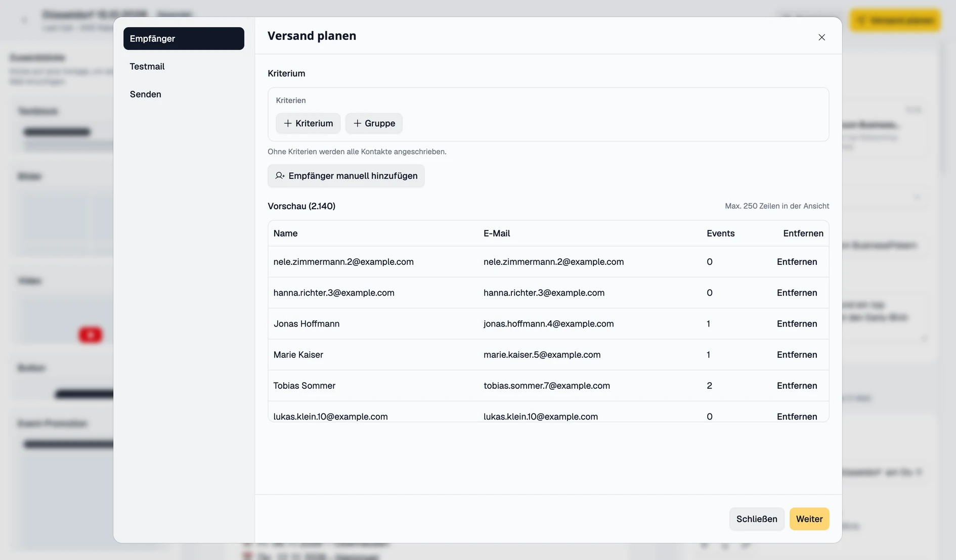
Task: Remove lukas.klein.10@example.com via Entfernen
Action: (797, 416)
